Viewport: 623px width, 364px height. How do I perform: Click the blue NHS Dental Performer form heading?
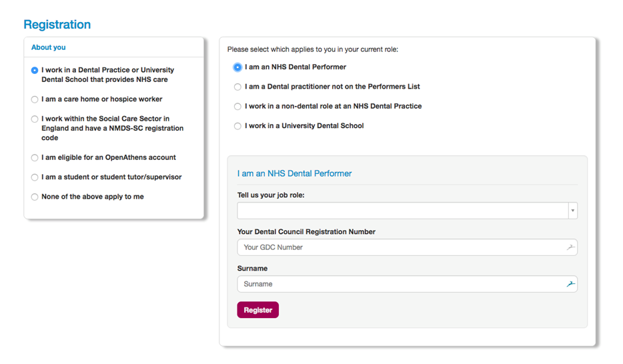pos(294,173)
